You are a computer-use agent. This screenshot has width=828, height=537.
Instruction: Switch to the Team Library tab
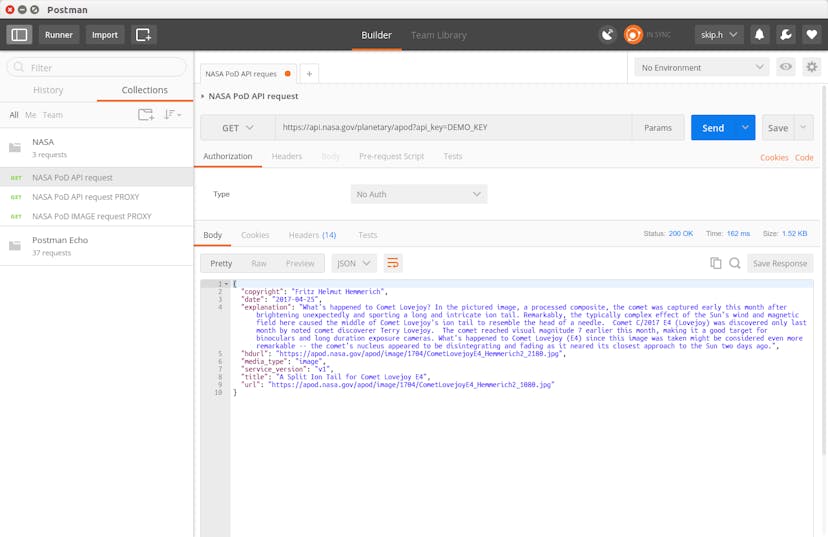click(439, 35)
